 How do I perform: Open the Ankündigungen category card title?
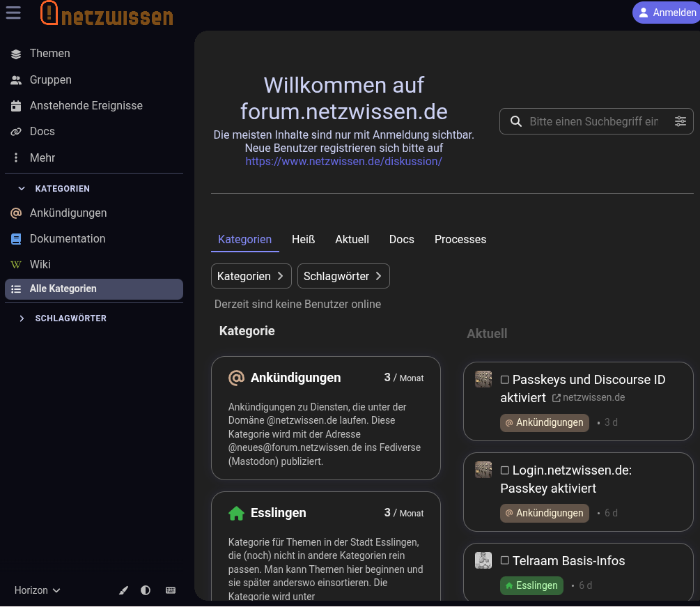(x=295, y=378)
